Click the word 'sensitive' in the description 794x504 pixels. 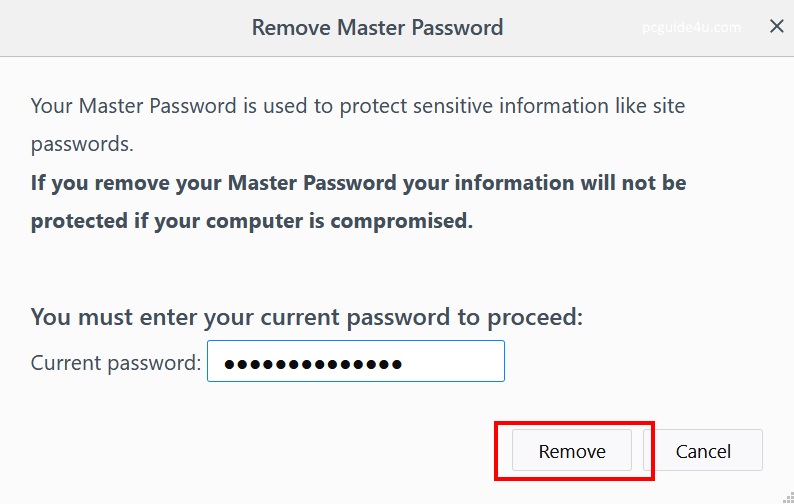point(444,105)
